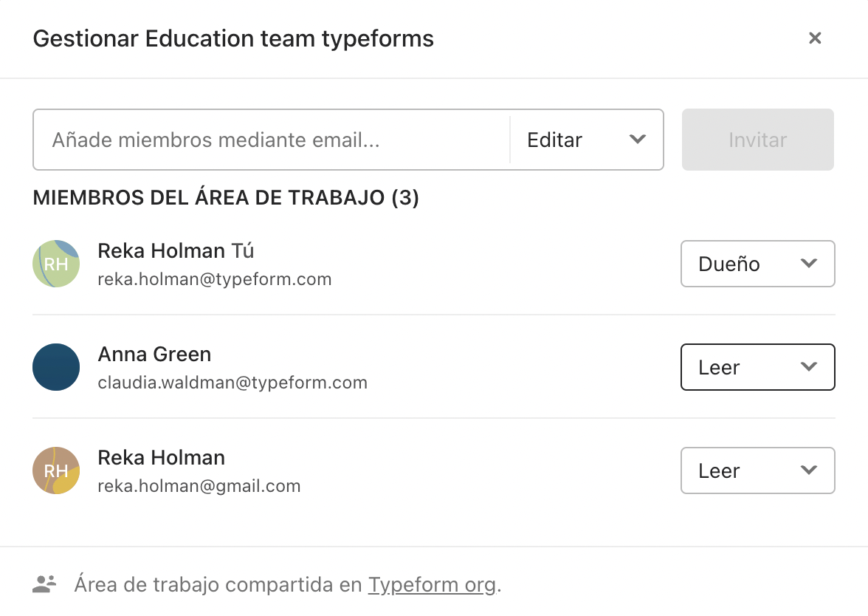Screen dimensions: 868x616
Task: Click the reka.holman@typeform.com email text
Action: click(215, 279)
